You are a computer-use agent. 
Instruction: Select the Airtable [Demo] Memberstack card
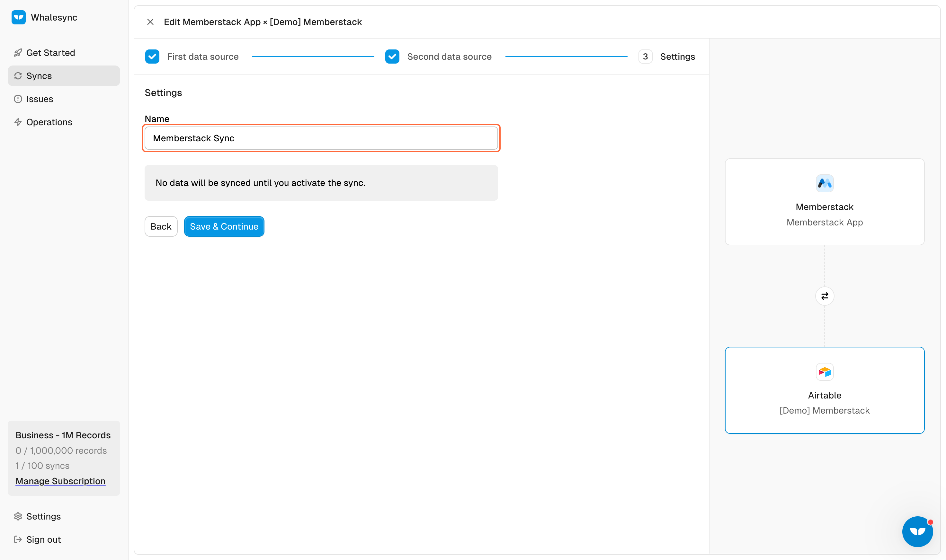825,390
